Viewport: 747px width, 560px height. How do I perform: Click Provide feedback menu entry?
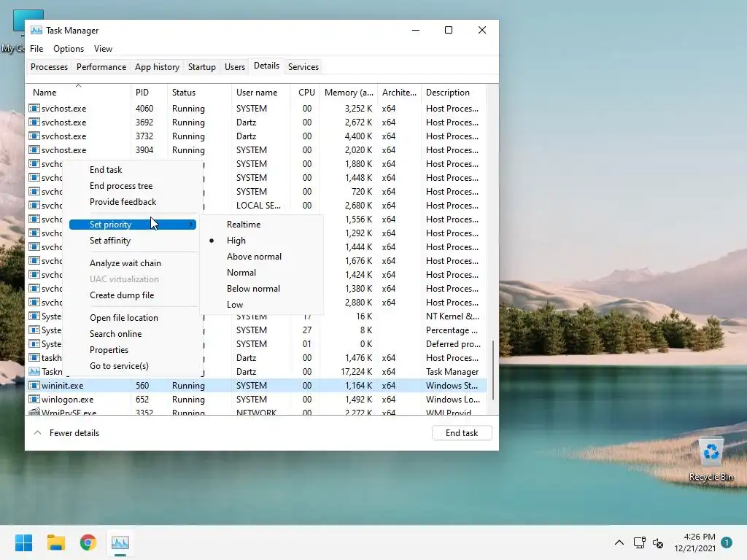123,202
